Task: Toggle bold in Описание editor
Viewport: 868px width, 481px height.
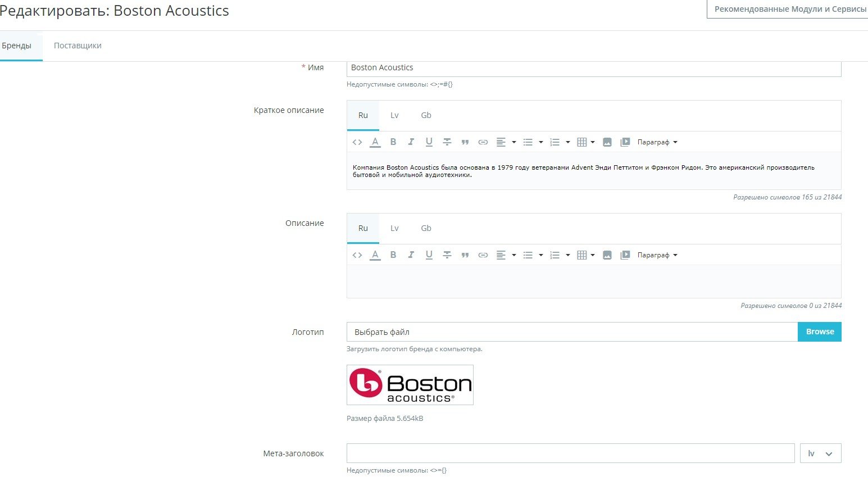Action: coord(393,255)
